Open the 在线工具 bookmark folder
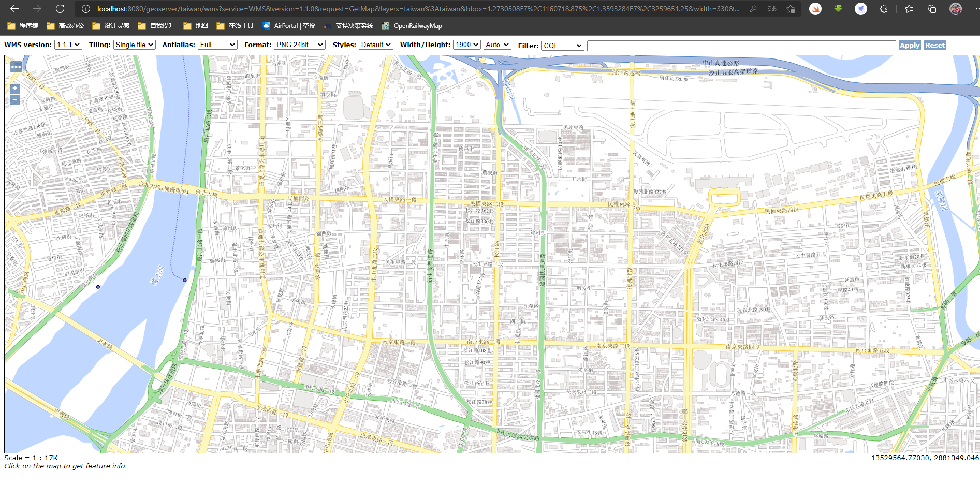980x485 pixels. click(x=235, y=26)
